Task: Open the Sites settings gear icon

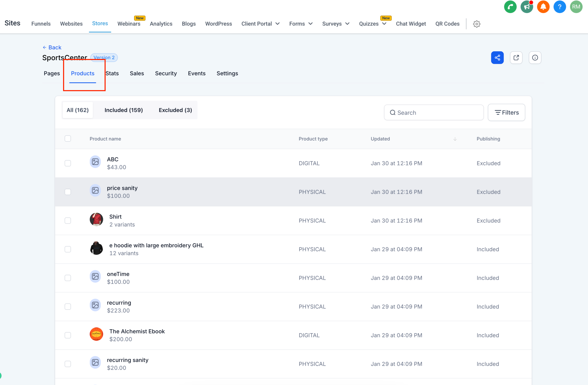Action: [x=476, y=24]
